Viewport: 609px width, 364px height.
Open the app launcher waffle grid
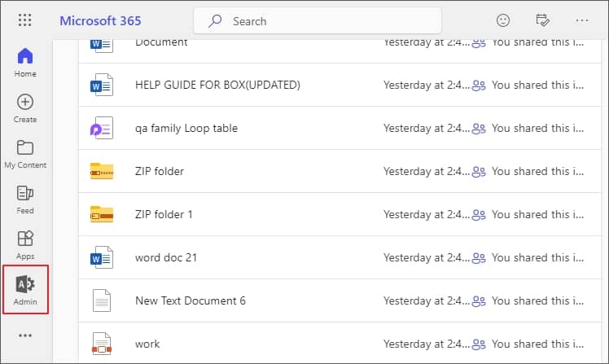point(25,20)
